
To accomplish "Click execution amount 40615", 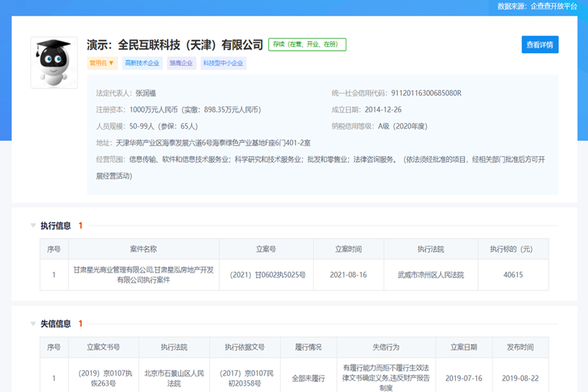I will (x=513, y=275).
